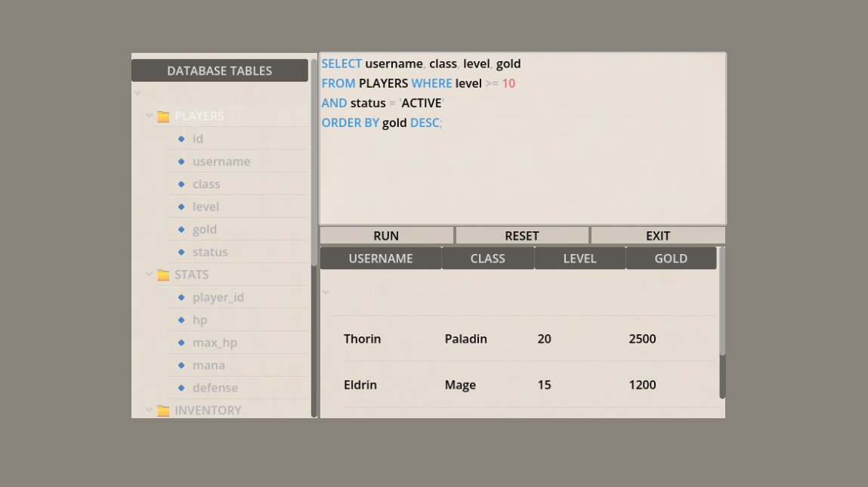
Task: Select the STATS table label
Action: point(192,275)
